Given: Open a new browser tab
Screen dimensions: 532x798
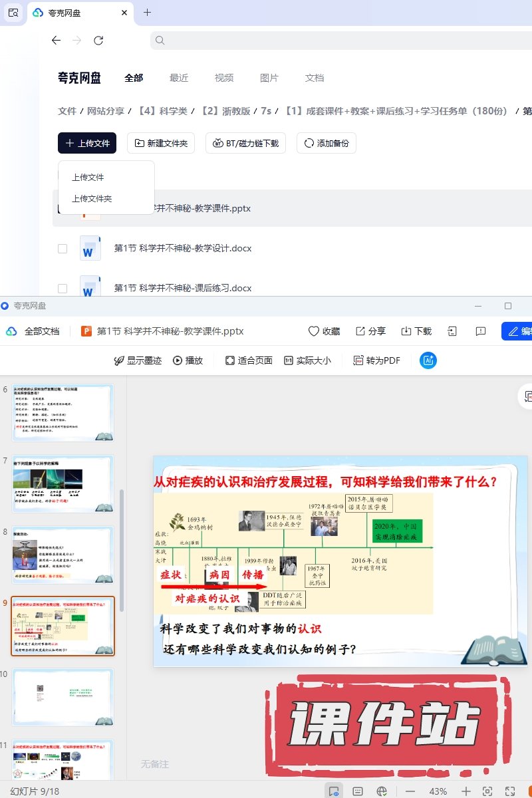Looking at the screenshot, I should click(x=147, y=13).
